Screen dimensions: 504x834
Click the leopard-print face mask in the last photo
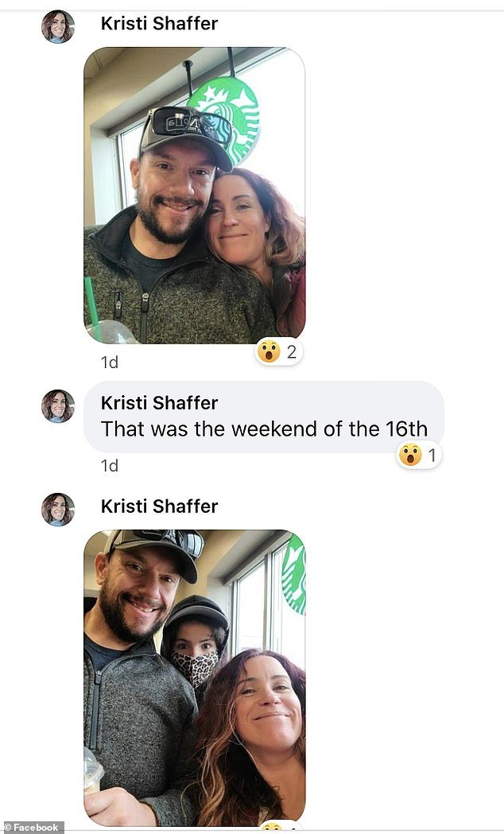tap(196, 668)
